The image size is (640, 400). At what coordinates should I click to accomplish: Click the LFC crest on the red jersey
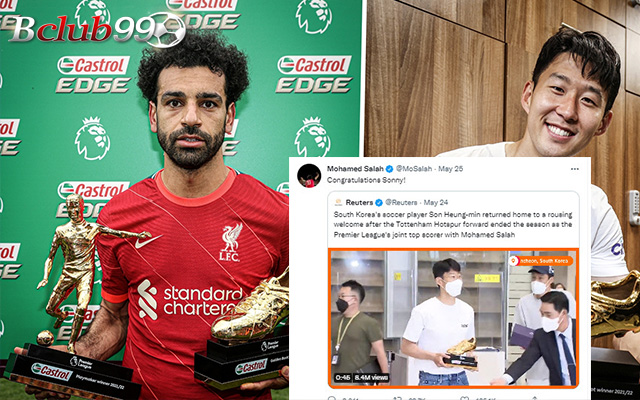(x=230, y=242)
